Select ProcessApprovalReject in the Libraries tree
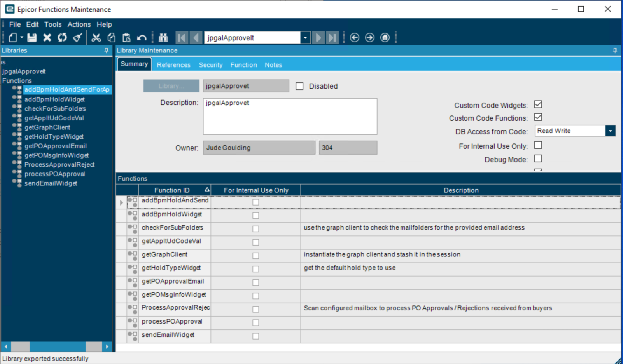The height and width of the screenshot is (364, 623). pos(59,165)
